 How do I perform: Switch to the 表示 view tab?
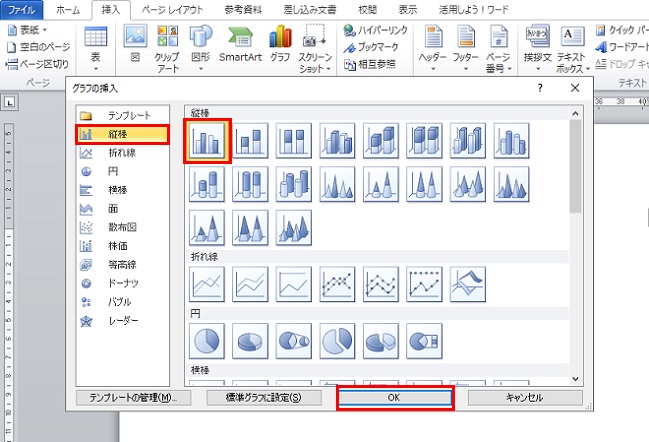408,10
